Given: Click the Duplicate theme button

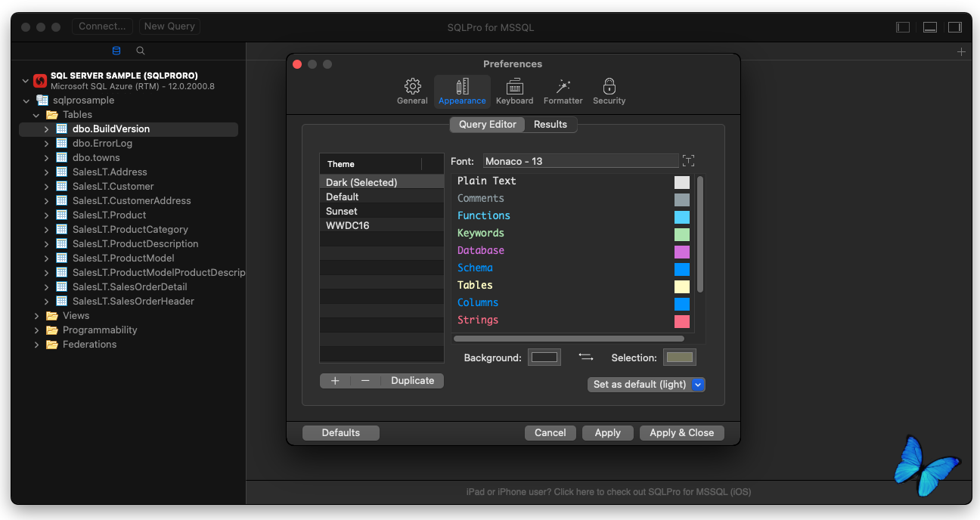Looking at the screenshot, I should pos(412,381).
